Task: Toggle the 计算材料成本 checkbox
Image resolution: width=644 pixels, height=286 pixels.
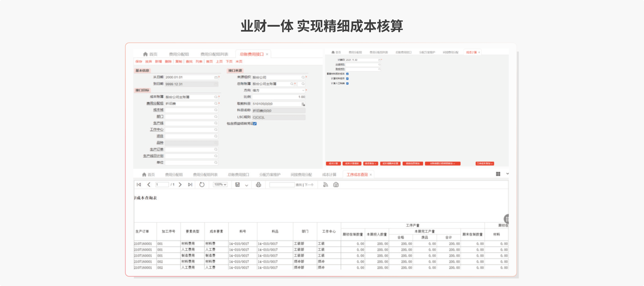Action: tap(347, 79)
